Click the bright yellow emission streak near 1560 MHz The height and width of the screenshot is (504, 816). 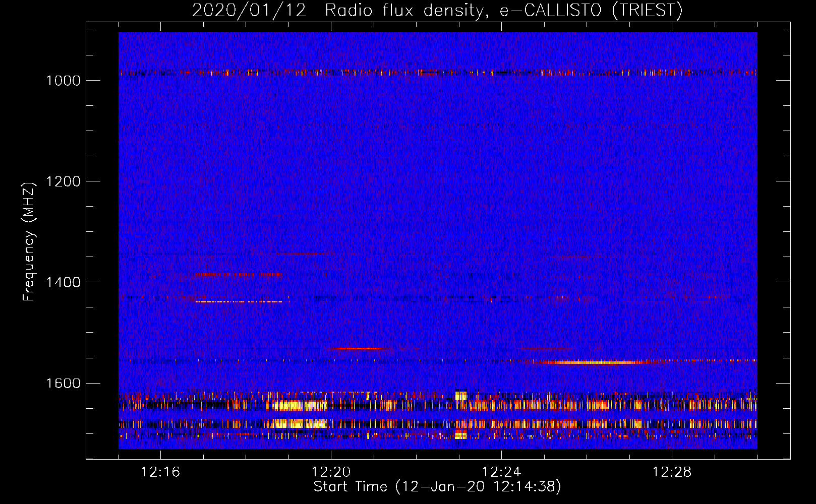595,362
